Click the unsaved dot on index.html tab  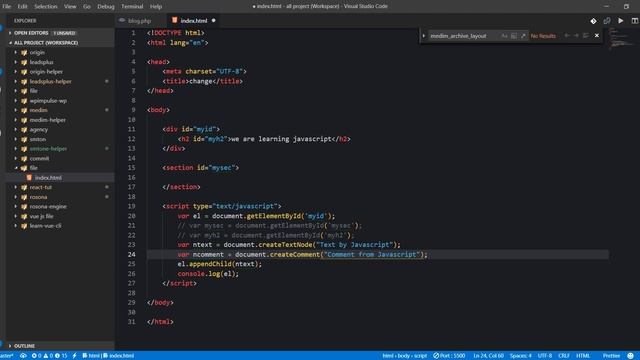[213, 20]
